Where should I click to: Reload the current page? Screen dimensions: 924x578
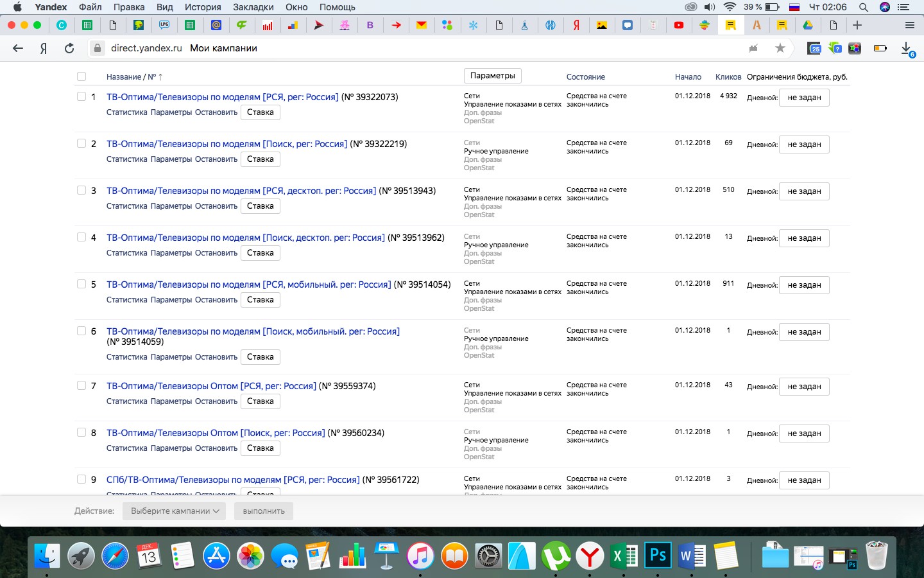[69, 48]
